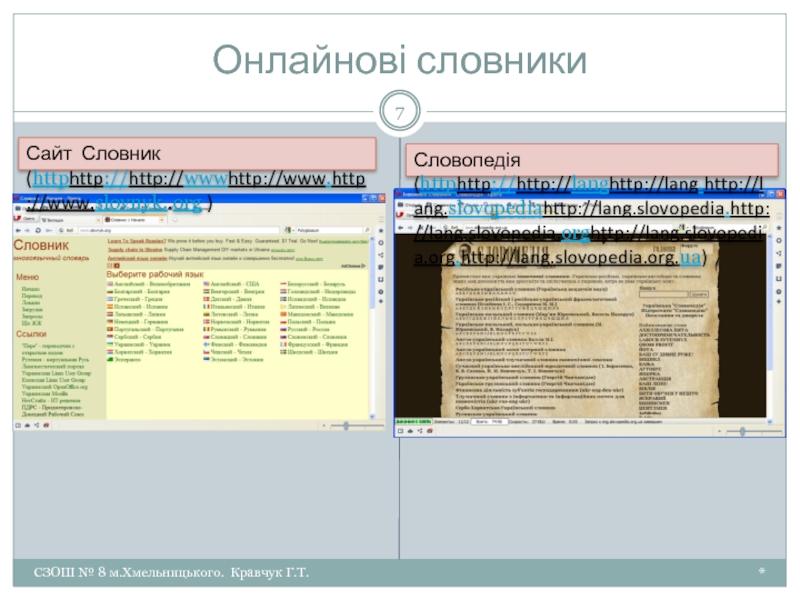
Task: Open the 'Англо-український словник Балла М.І.' link
Action: (504, 339)
